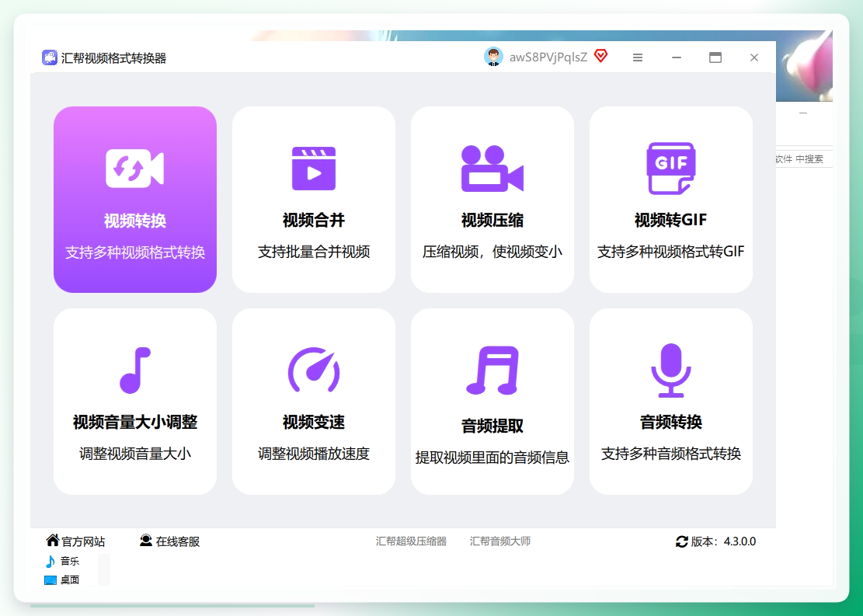Open the 视频转换 video conversion card
Screen dimensions: 863x616
[135, 200]
